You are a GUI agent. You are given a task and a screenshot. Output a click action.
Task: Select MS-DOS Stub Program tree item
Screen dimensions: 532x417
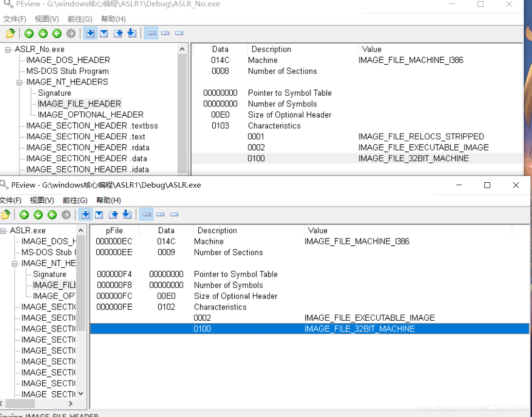68,71
